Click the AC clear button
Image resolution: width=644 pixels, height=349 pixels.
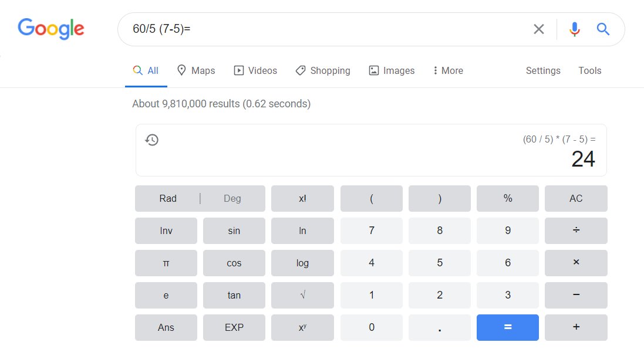click(576, 198)
